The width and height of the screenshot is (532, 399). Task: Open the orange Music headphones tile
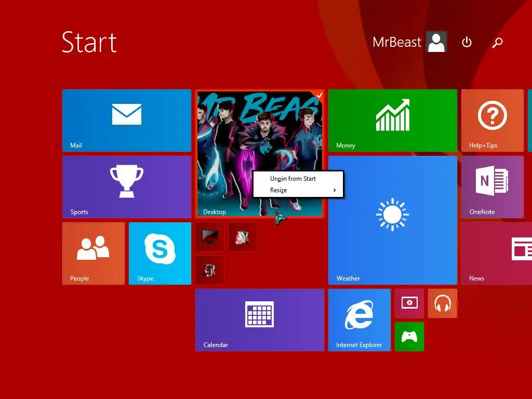pyautogui.click(x=443, y=303)
